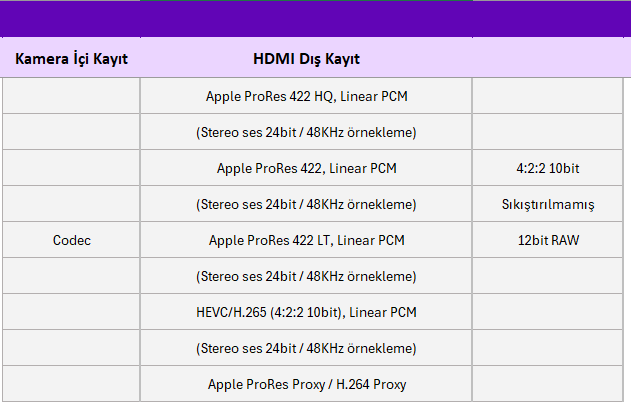Select the Apple ProRes 422 HQ cell

(x=306, y=97)
